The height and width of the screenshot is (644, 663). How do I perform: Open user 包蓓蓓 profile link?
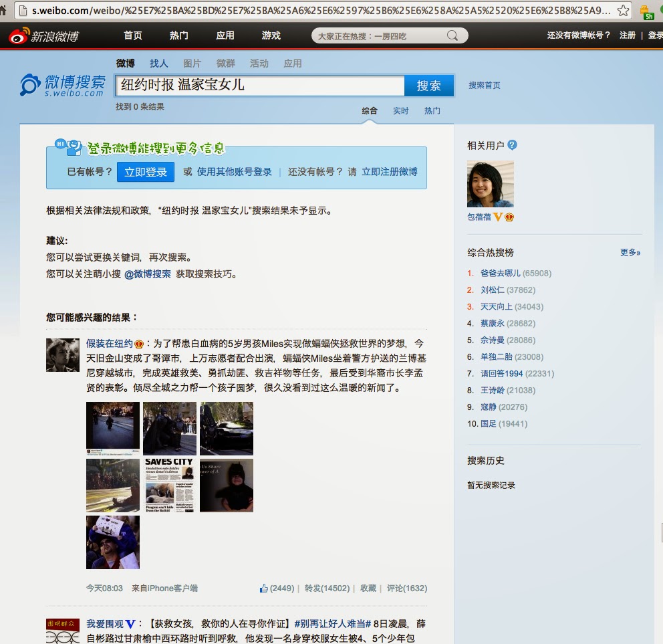coord(479,217)
